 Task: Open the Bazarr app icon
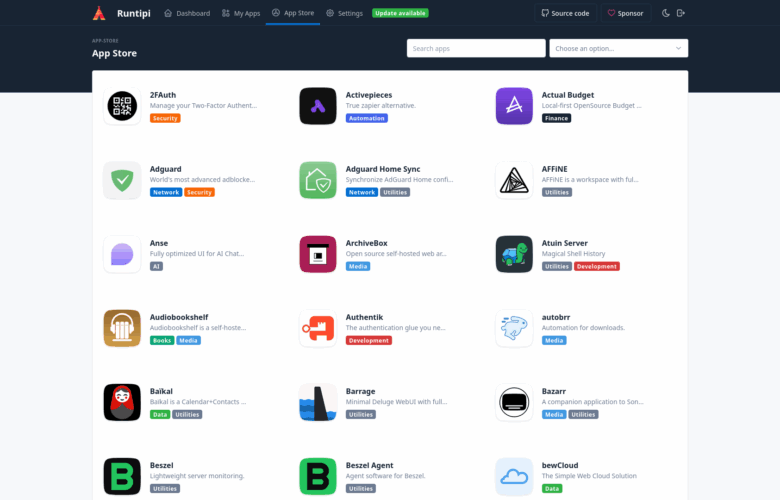click(x=514, y=402)
